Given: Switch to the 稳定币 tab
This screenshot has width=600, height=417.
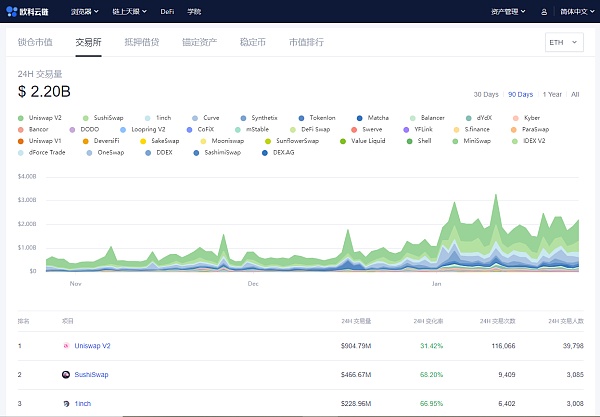Looking at the screenshot, I should point(252,43).
